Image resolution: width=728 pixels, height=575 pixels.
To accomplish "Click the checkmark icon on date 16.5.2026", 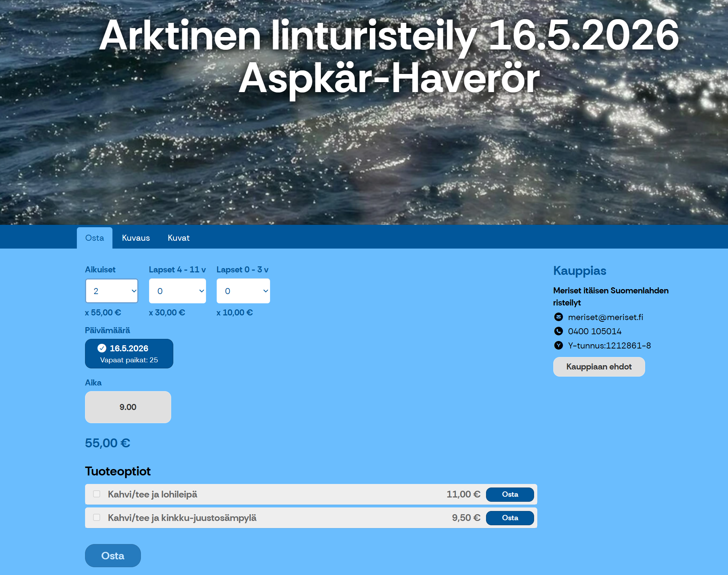I will [102, 348].
